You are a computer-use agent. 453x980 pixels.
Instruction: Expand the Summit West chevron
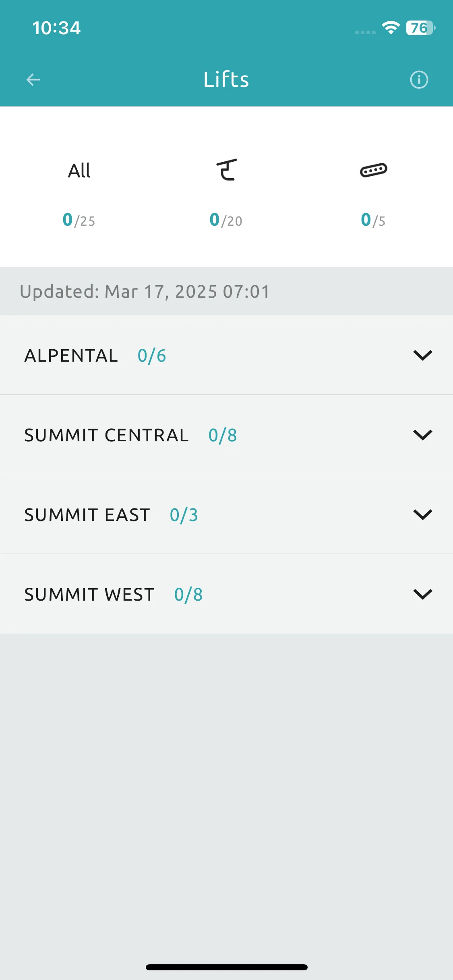point(423,594)
